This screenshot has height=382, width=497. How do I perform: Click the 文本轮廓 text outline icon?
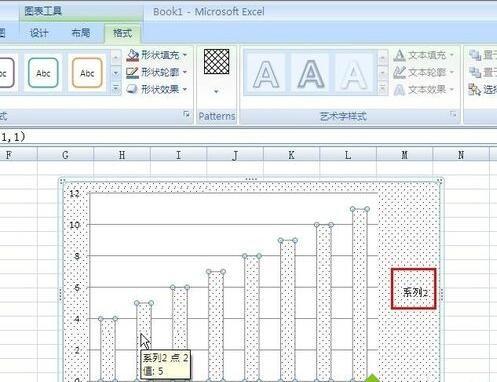pos(399,72)
